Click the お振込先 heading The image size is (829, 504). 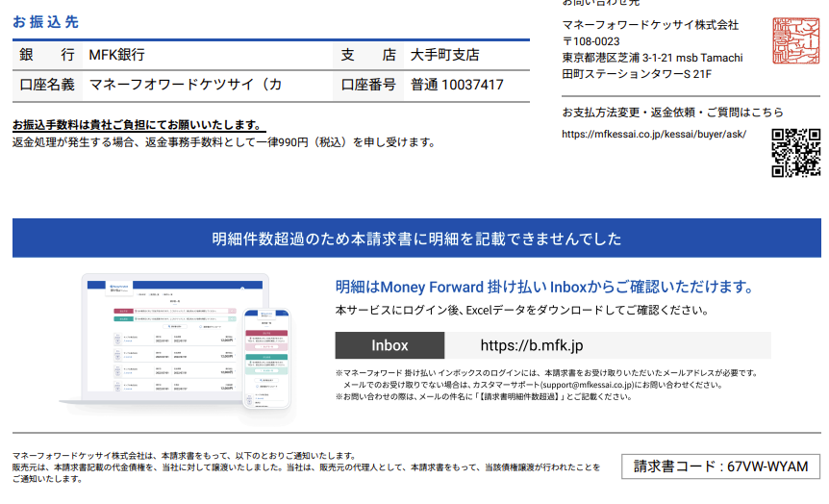[46, 22]
